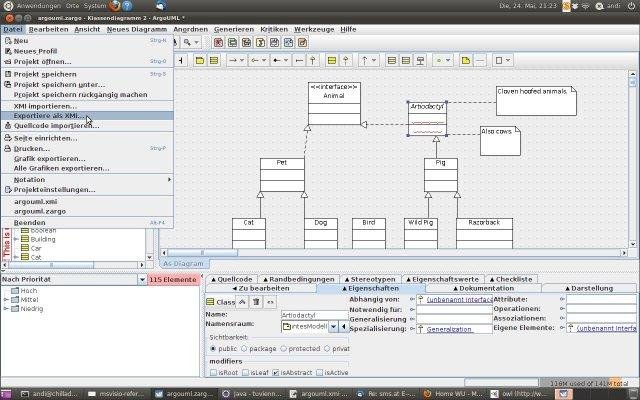The height and width of the screenshot is (400, 640).
Task: Enable the isRoot modifier checkbox
Action: click(215, 372)
